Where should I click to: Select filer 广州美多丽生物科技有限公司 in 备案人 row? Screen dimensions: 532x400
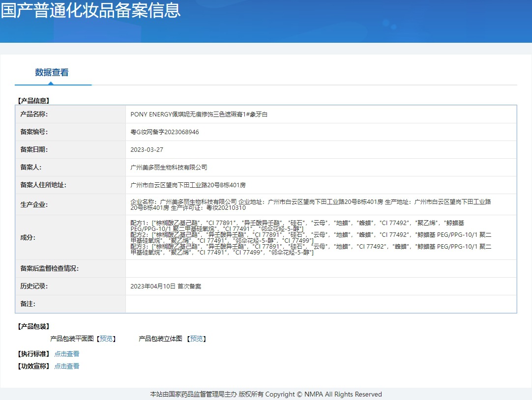coord(169,167)
